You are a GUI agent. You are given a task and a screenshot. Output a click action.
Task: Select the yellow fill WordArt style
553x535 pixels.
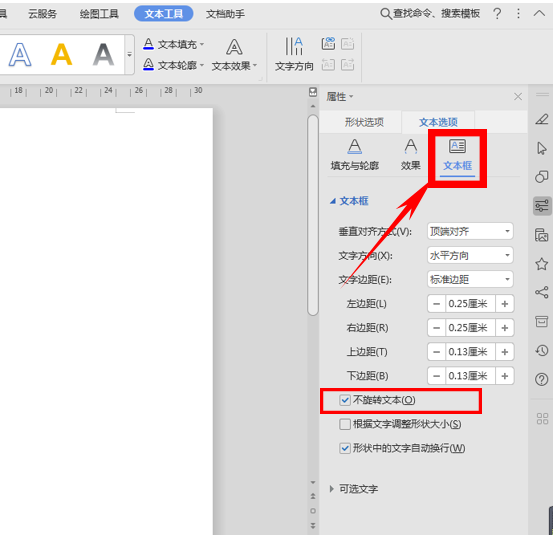tap(61, 55)
